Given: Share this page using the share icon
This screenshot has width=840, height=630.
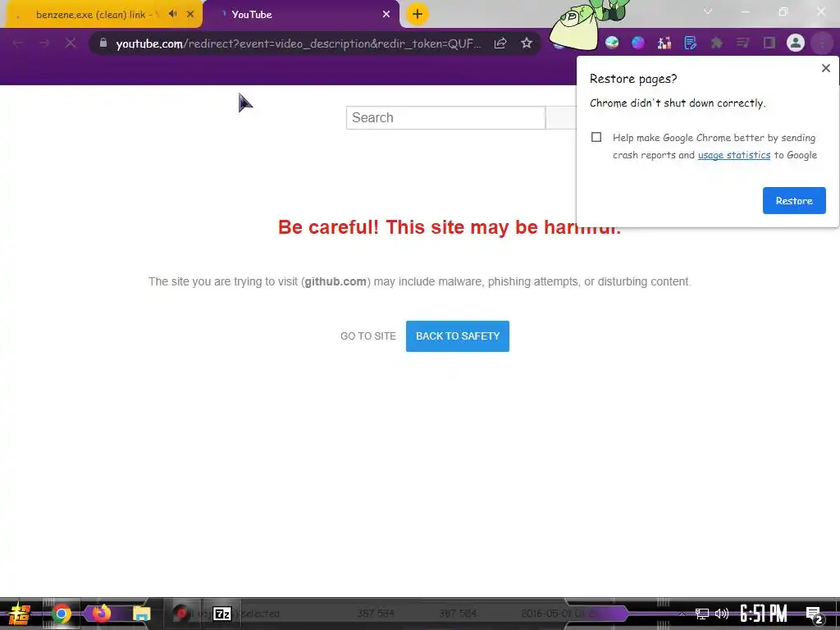Looking at the screenshot, I should pos(500,43).
